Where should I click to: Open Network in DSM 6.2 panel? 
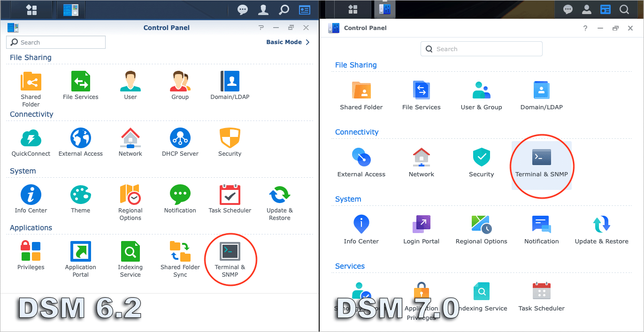pyautogui.click(x=130, y=142)
